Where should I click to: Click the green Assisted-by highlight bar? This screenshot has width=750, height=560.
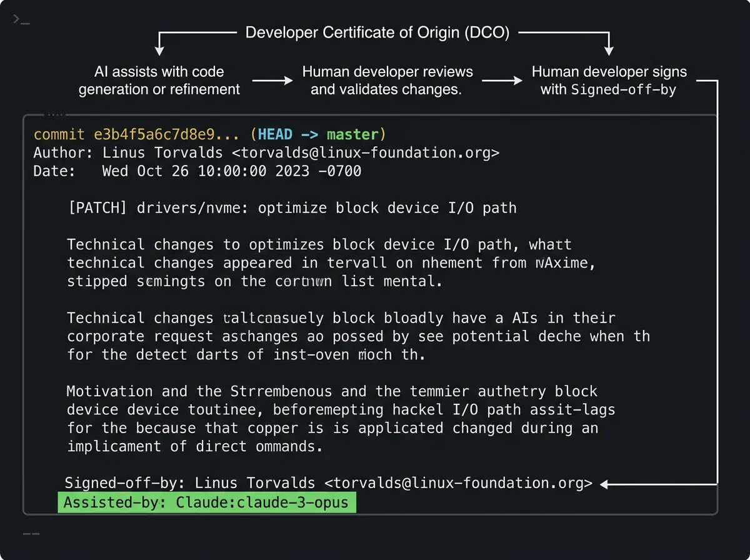click(x=206, y=502)
